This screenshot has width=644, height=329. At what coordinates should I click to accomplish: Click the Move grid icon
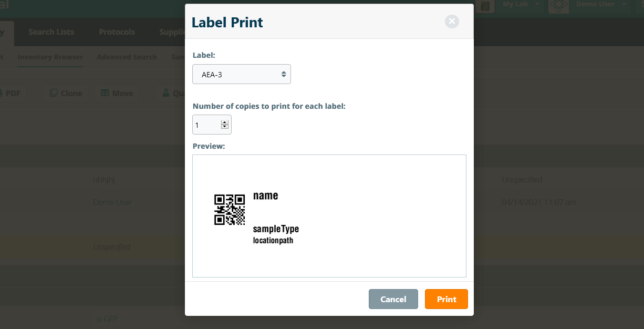coord(105,93)
